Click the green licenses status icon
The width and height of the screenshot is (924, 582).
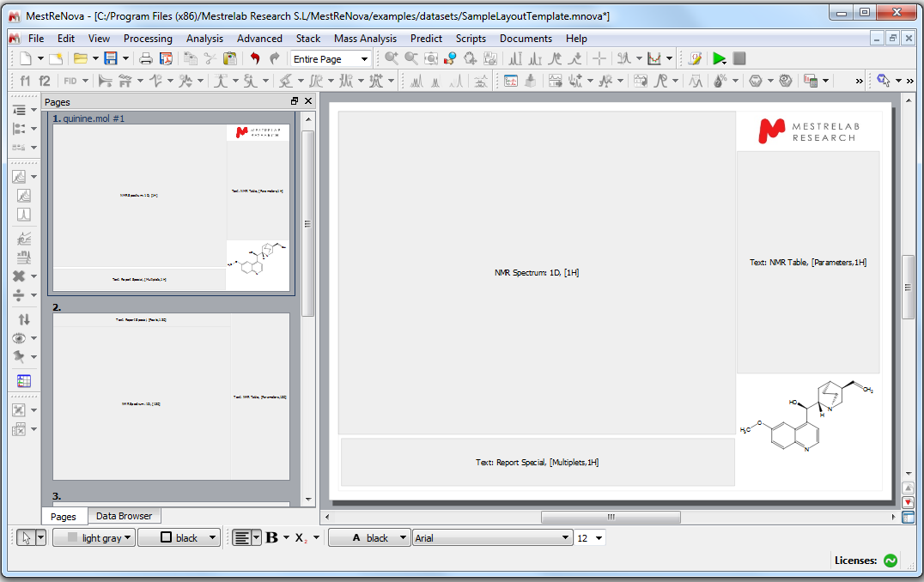coord(891,561)
